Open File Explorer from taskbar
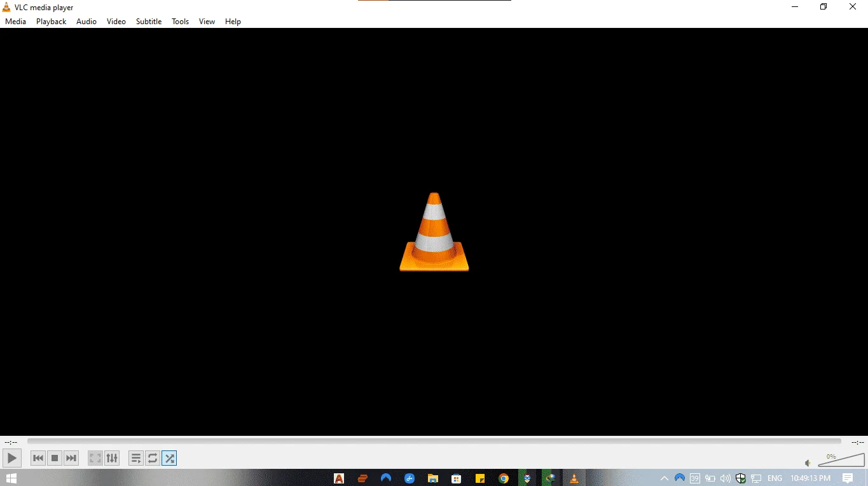This screenshot has width=868, height=486. pyautogui.click(x=433, y=478)
